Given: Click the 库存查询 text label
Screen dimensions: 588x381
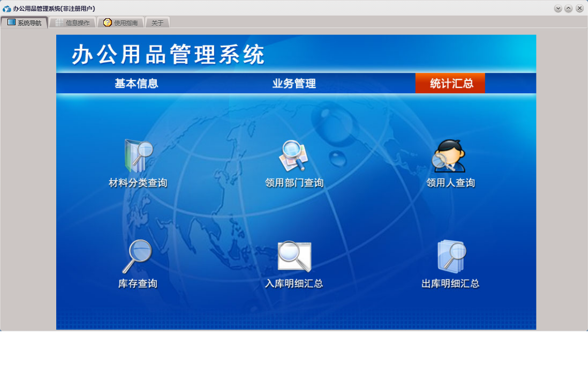Looking at the screenshot, I should 138,283.
